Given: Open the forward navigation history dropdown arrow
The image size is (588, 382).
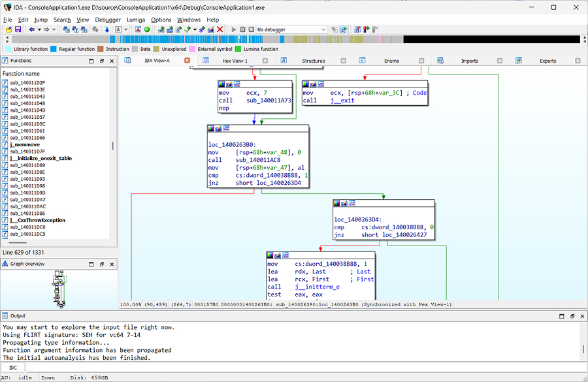Looking at the screenshot, I should pos(54,29).
